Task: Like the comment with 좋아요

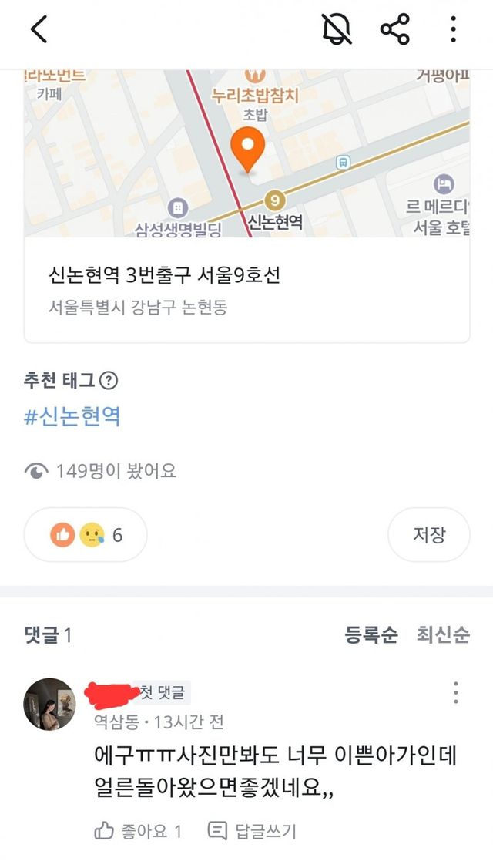Action: (138, 831)
